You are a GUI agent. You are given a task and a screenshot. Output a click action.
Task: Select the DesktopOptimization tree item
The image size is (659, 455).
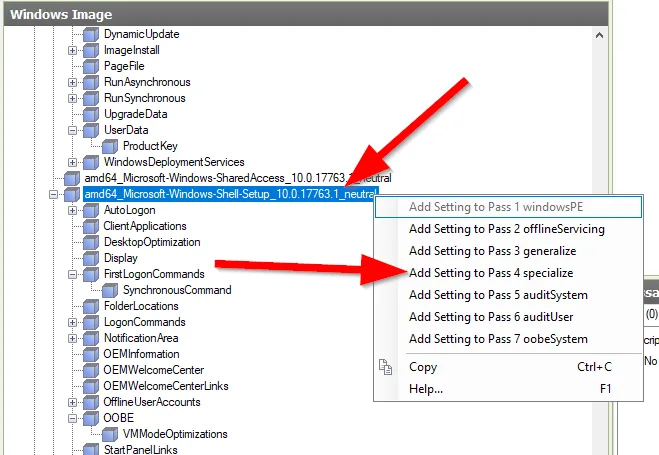click(152, 242)
